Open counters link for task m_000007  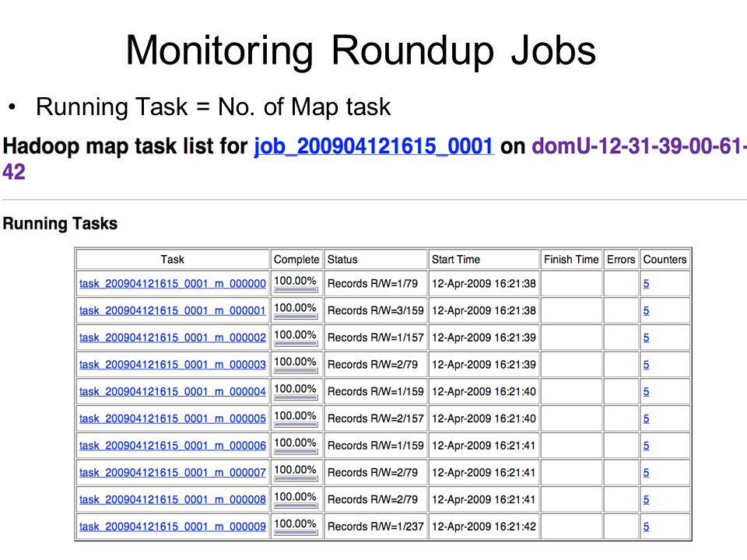coord(646,473)
